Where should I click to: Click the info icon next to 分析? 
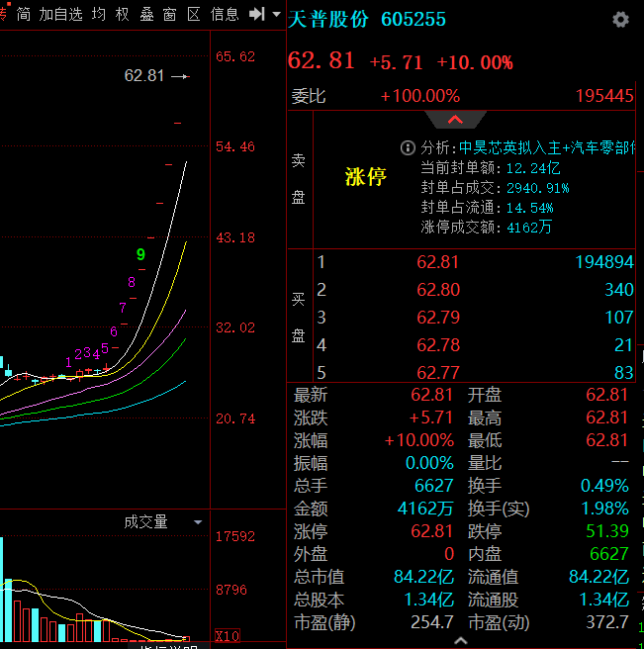pyautogui.click(x=408, y=147)
